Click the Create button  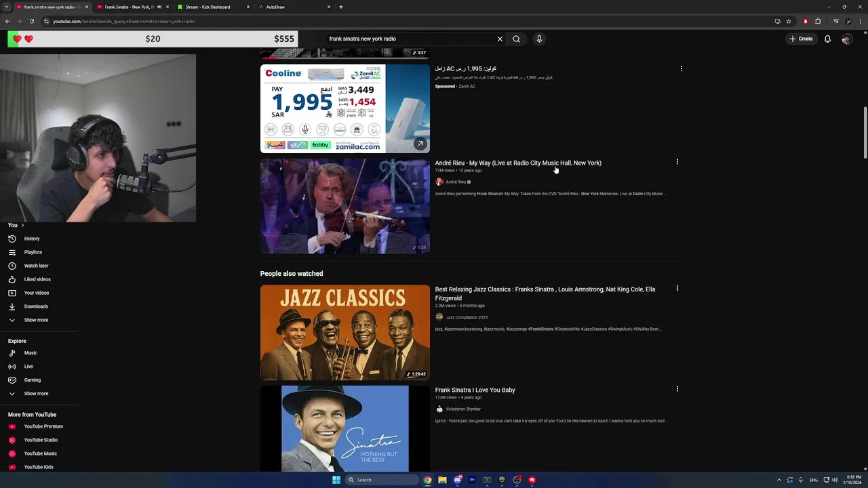[801, 39]
